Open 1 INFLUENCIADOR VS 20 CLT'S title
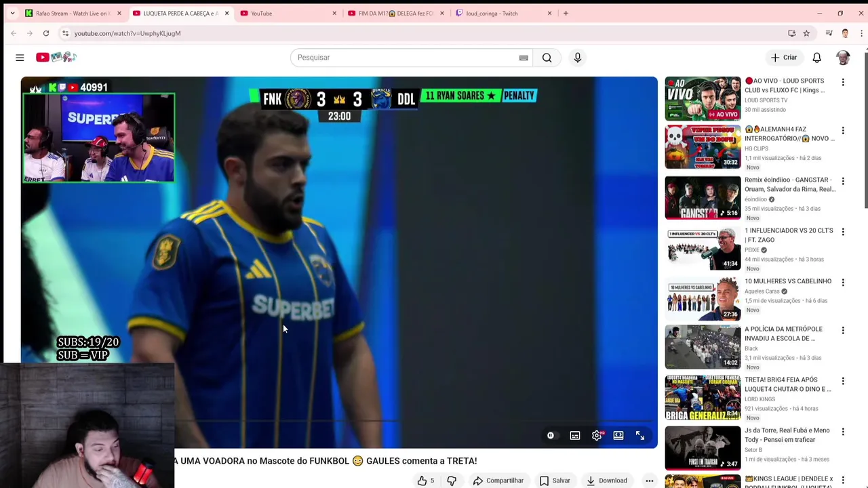868x488 pixels. click(789, 235)
